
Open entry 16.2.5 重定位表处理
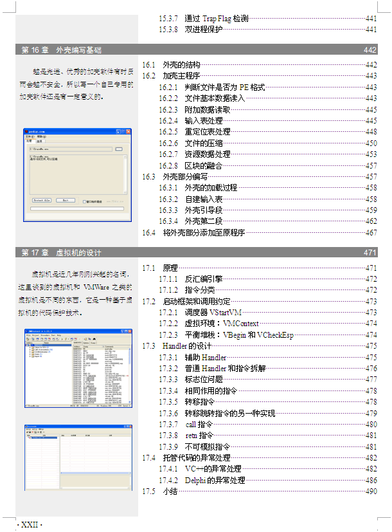(x=268, y=131)
